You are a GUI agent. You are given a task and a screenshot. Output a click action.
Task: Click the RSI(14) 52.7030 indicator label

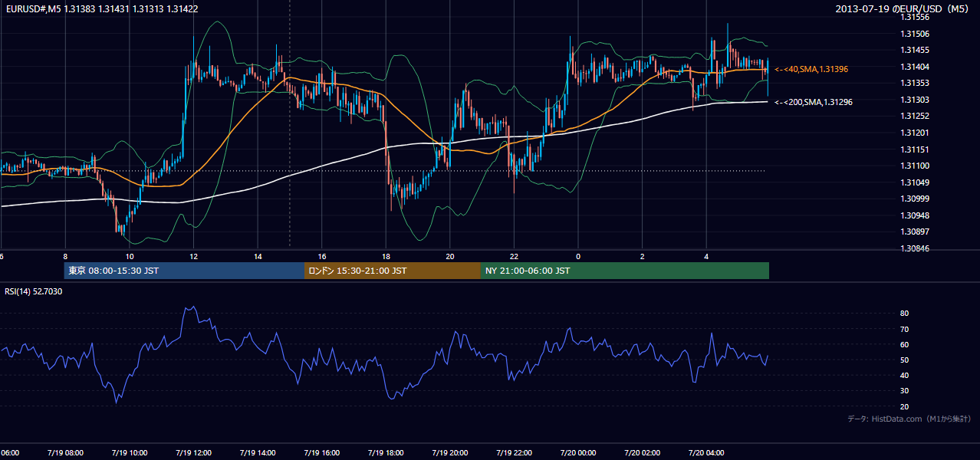(x=33, y=291)
